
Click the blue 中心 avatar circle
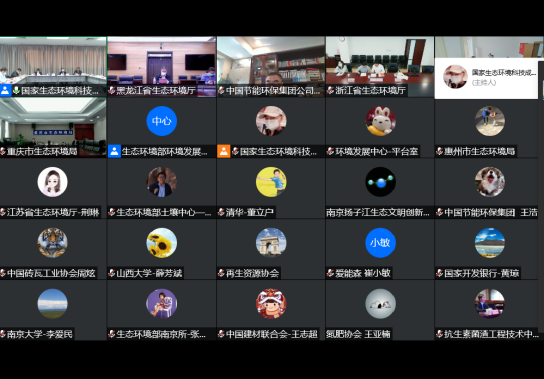pyautogui.click(x=162, y=121)
